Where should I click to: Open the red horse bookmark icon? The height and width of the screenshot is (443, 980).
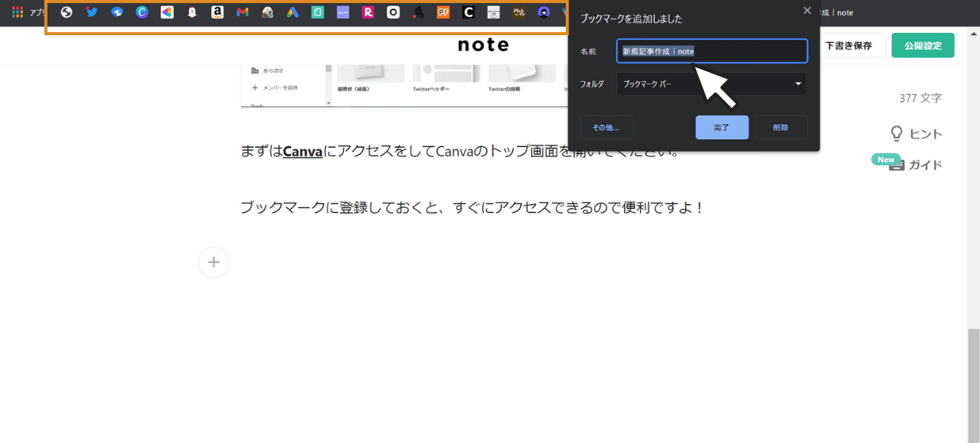point(418,12)
